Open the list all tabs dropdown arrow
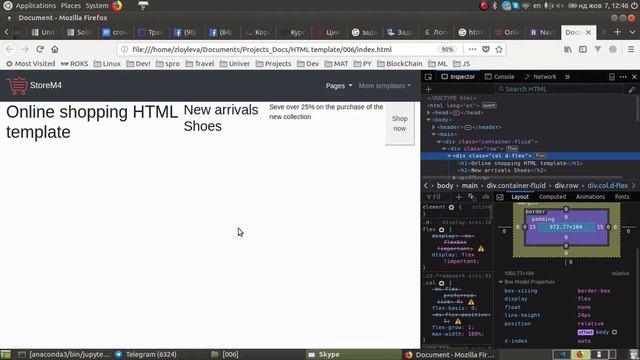 632,32
